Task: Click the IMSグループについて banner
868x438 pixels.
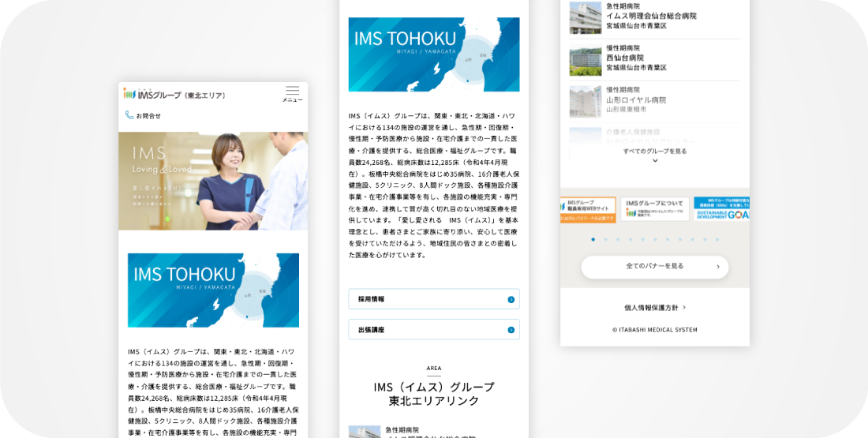Action: click(x=655, y=210)
